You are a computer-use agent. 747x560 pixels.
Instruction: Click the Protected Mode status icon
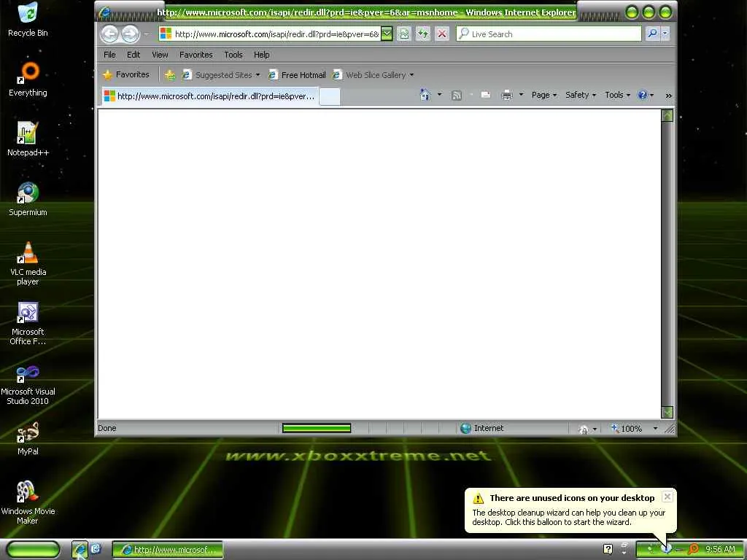[x=583, y=429]
